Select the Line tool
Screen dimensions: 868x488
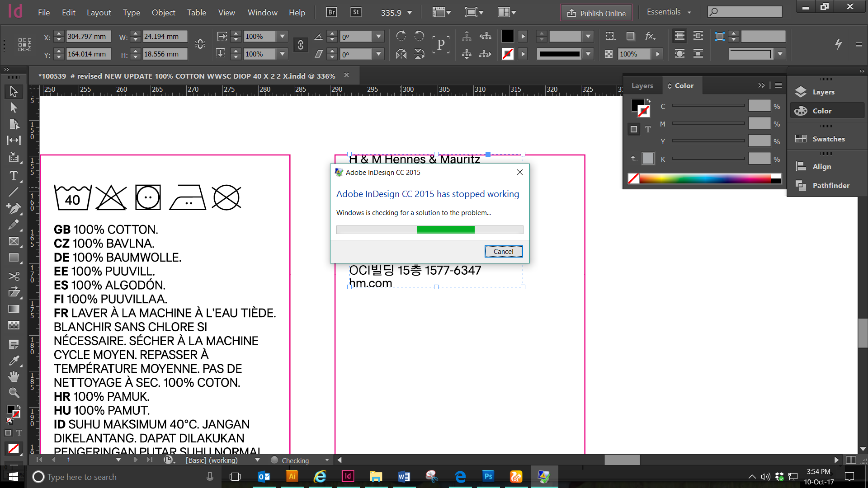click(14, 192)
